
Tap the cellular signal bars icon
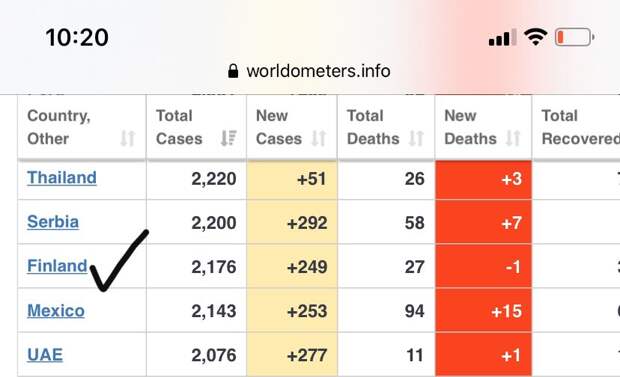pos(502,37)
